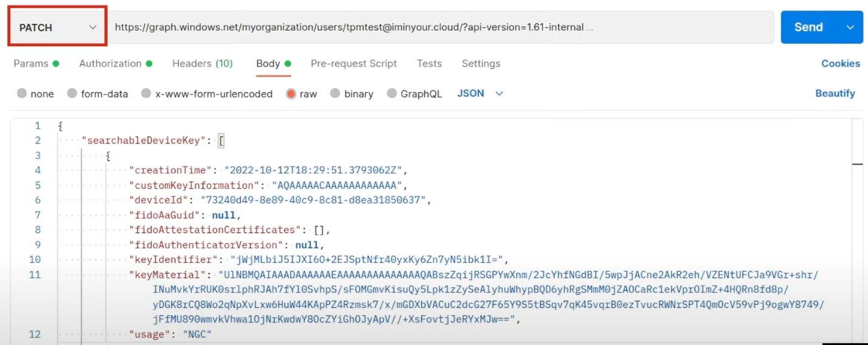Select x-www-form-urlencoded body type
Image resolution: width=868 pixels, height=345 pixels.
coord(146,94)
